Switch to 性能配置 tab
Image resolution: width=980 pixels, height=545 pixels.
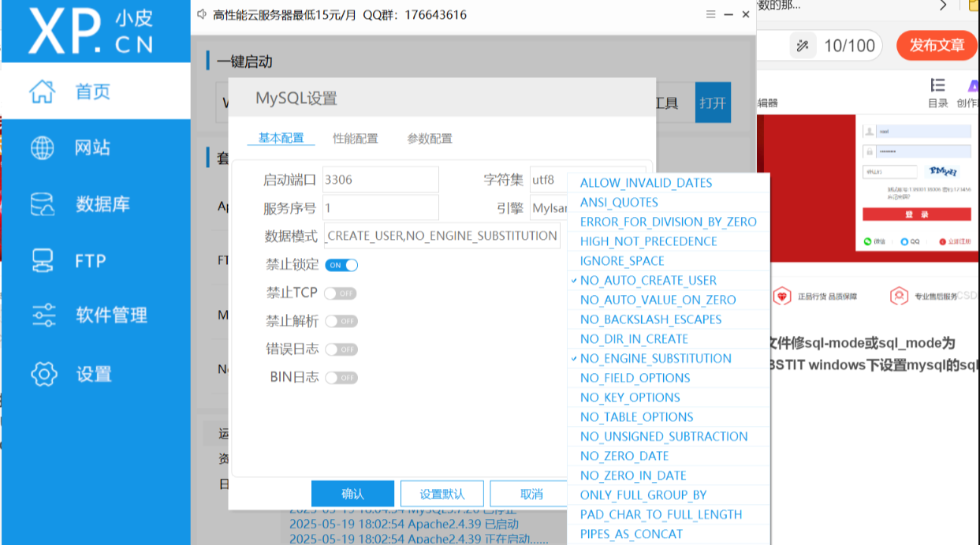[356, 138]
